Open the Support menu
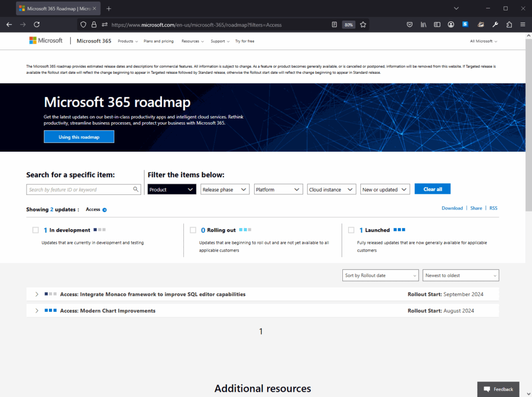The image size is (532, 397). pyautogui.click(x=220, y=41)
